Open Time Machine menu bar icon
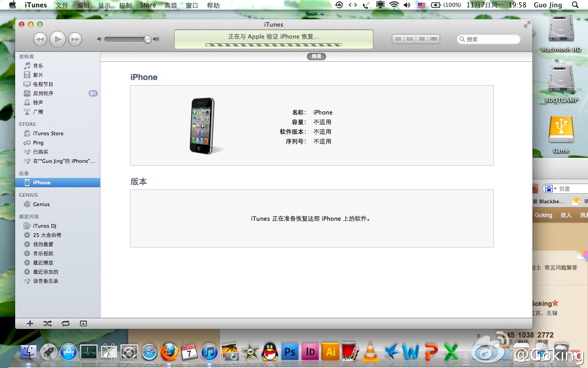The image size is (588, 368). click(x=339, y=5)
